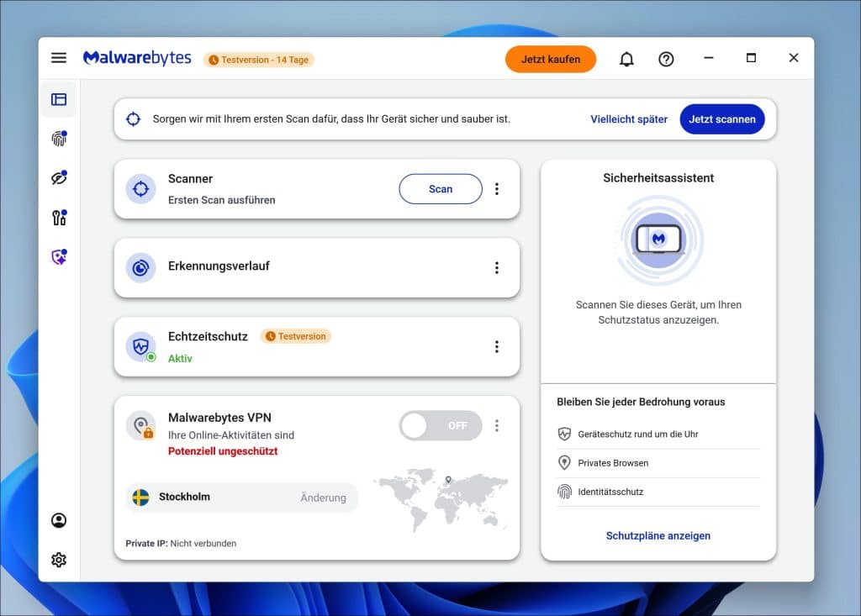Open the Dashboard icon in the sidebar
Screen dimensions: 861x616
pyautogui.click(x=58, y=98)
